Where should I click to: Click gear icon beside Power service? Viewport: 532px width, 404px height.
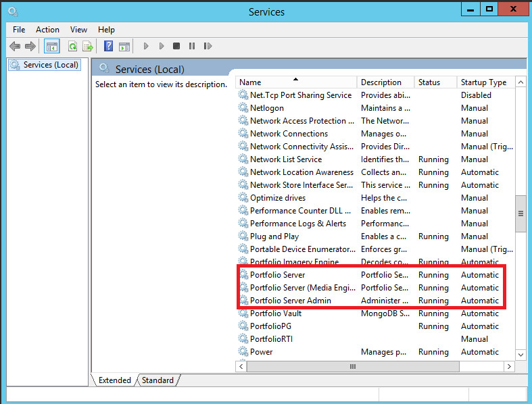coord(243,351)
